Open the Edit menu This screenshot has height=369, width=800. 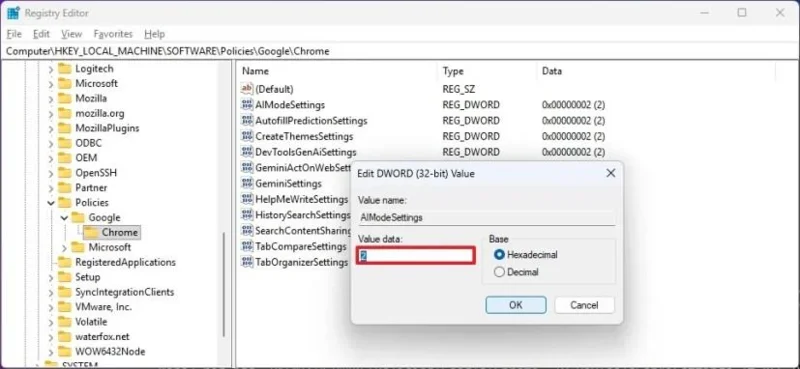pyautogui.click(x=41, y=34)
